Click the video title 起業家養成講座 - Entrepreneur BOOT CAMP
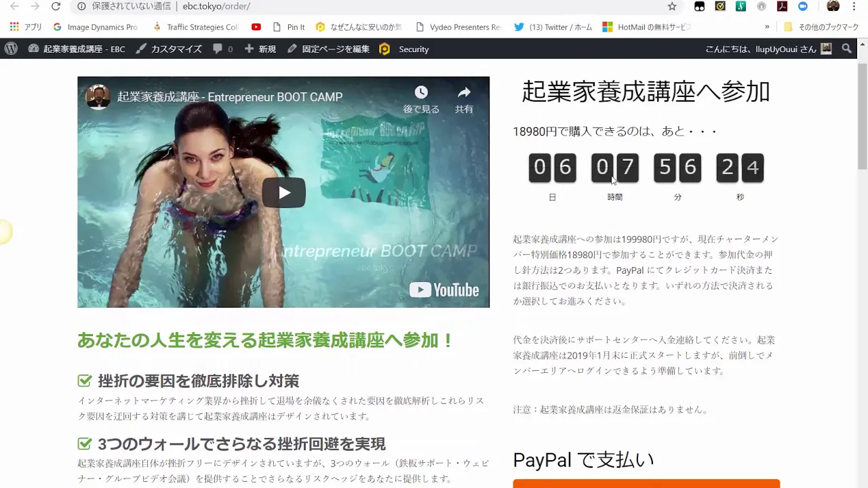Screen dimensions: 868x488 [x=230, y=97]
